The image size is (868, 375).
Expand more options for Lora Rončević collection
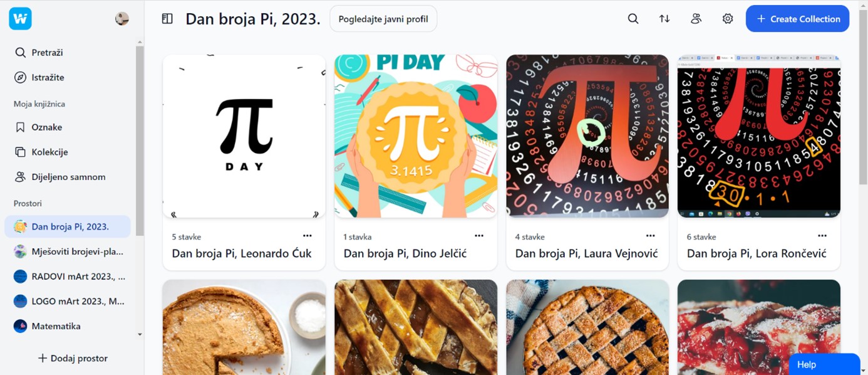[822, 236]
